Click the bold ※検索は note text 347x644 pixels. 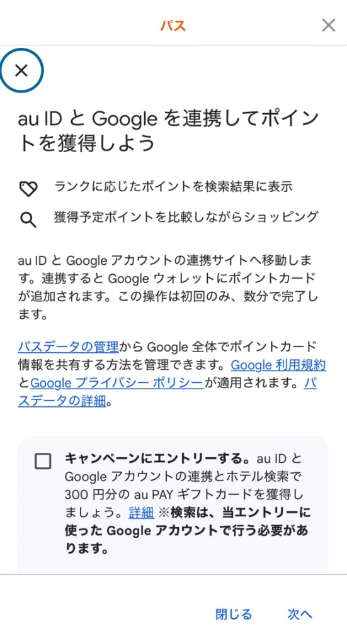coord(188,530)
